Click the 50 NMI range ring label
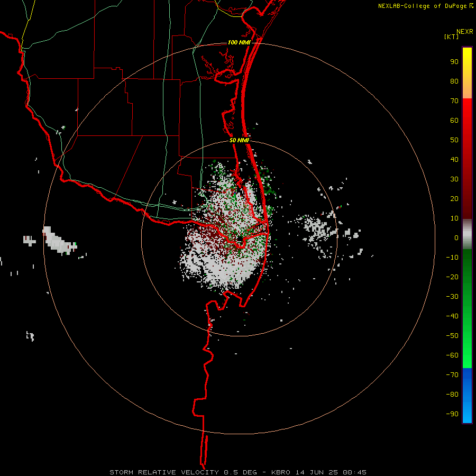476x476 pixels. 239,140
